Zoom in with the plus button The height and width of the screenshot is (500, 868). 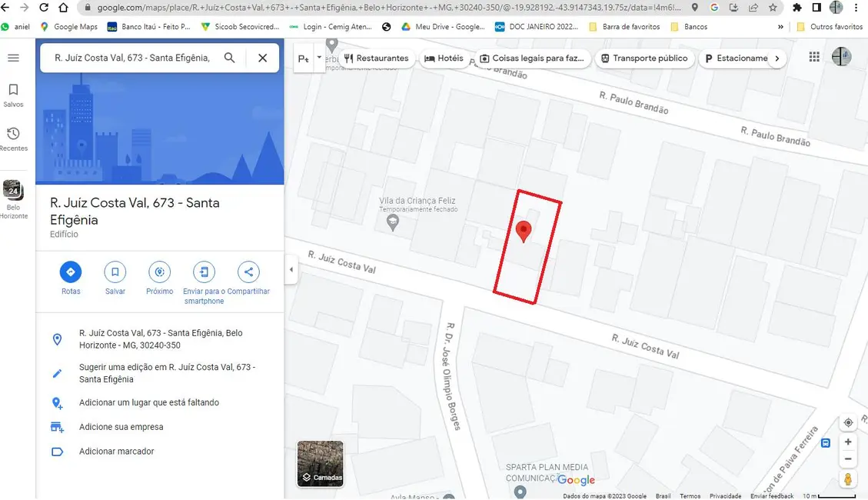point(848,442)
